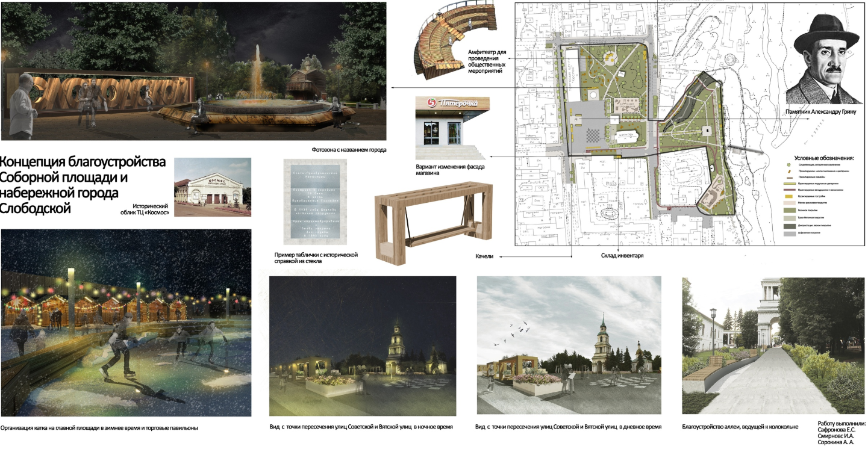
Task: Click the pink rubber-surface legend swatch
Action: [790, 203]
